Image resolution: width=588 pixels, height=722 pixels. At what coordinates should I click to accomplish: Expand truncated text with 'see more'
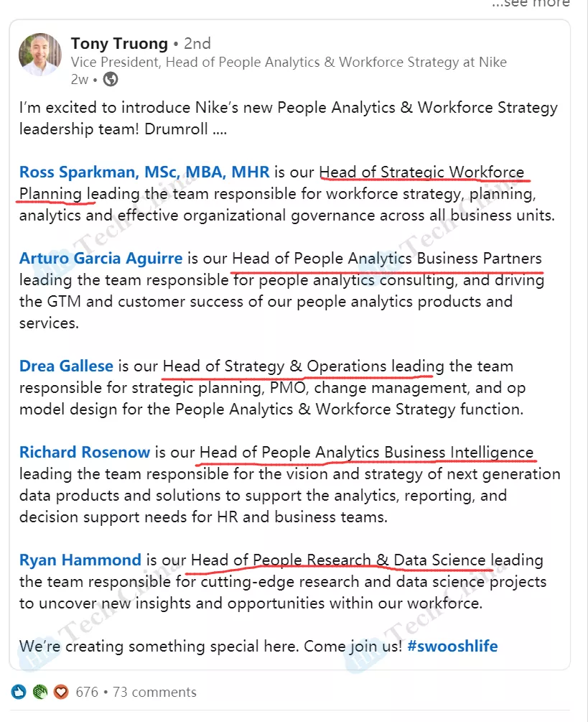click(531, 4)
